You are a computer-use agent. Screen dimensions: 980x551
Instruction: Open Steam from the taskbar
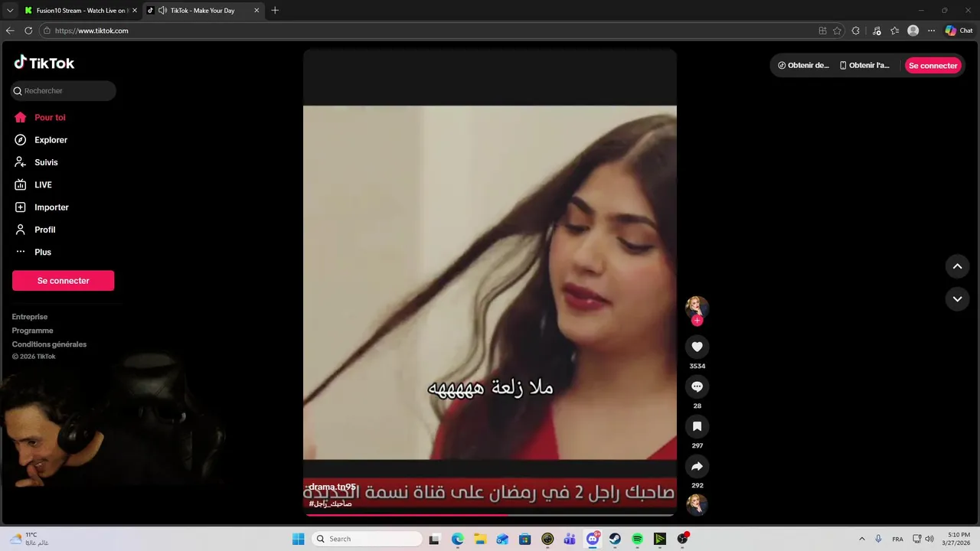tap(615, 539)
